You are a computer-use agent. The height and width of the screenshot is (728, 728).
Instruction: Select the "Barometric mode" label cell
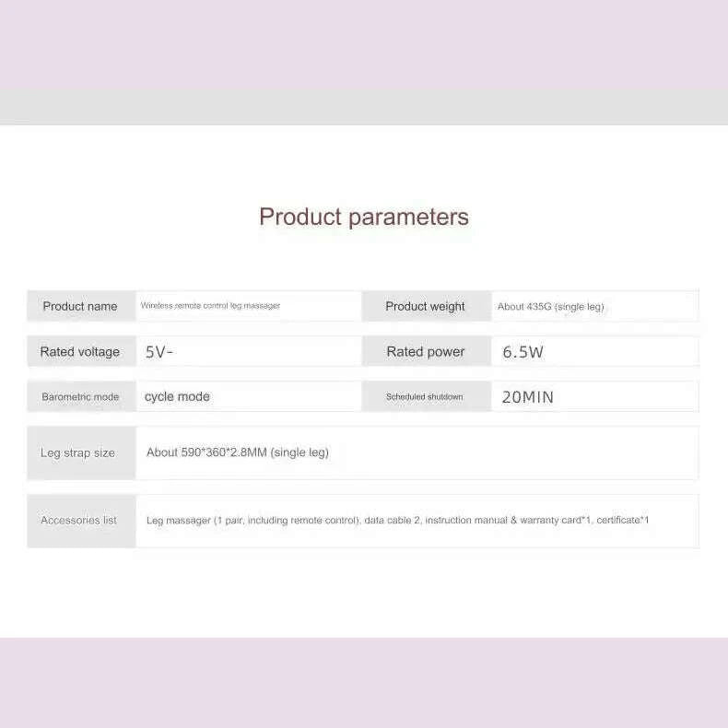pos(80,396)
